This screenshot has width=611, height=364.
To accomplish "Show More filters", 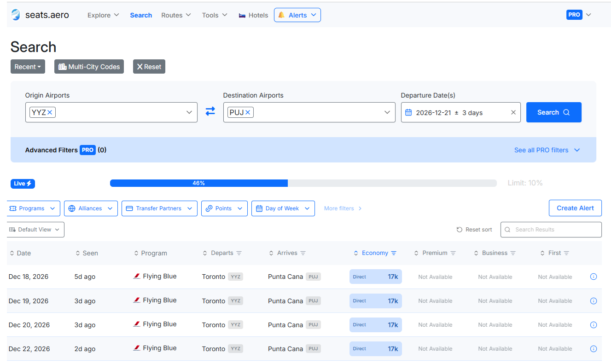I will coord(343,208).
